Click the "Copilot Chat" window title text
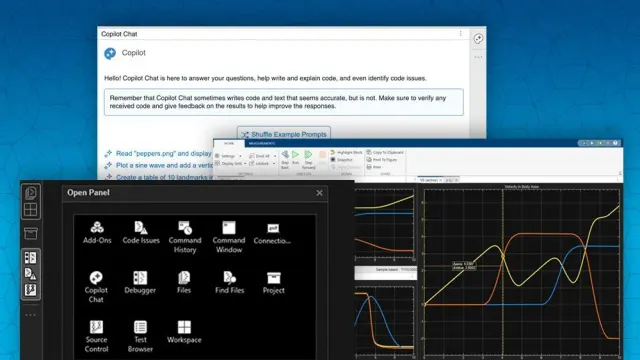640x360 pixels. coord(119,34)
